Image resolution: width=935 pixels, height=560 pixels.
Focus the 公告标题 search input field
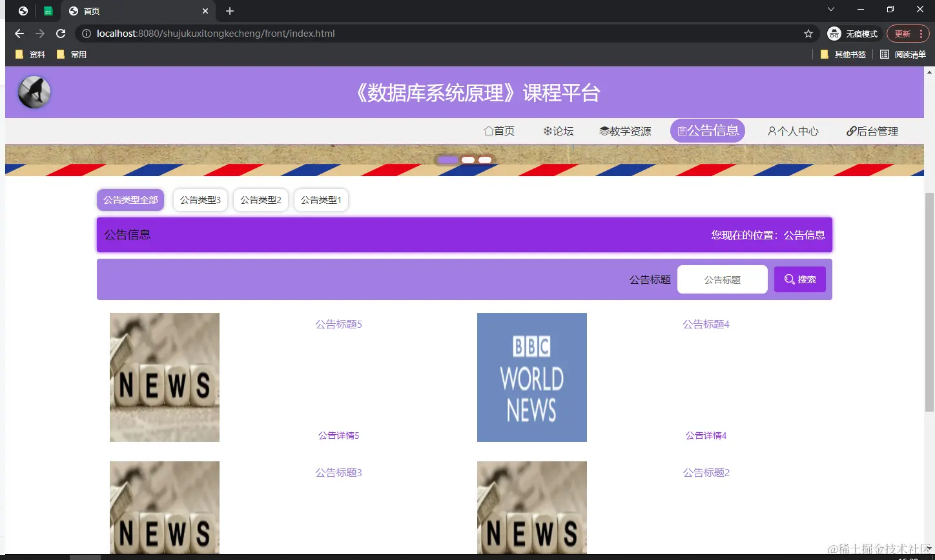tap(723, 279)
